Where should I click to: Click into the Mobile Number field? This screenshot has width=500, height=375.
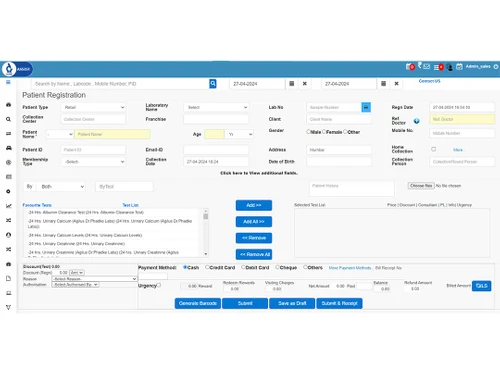(462, 133)
